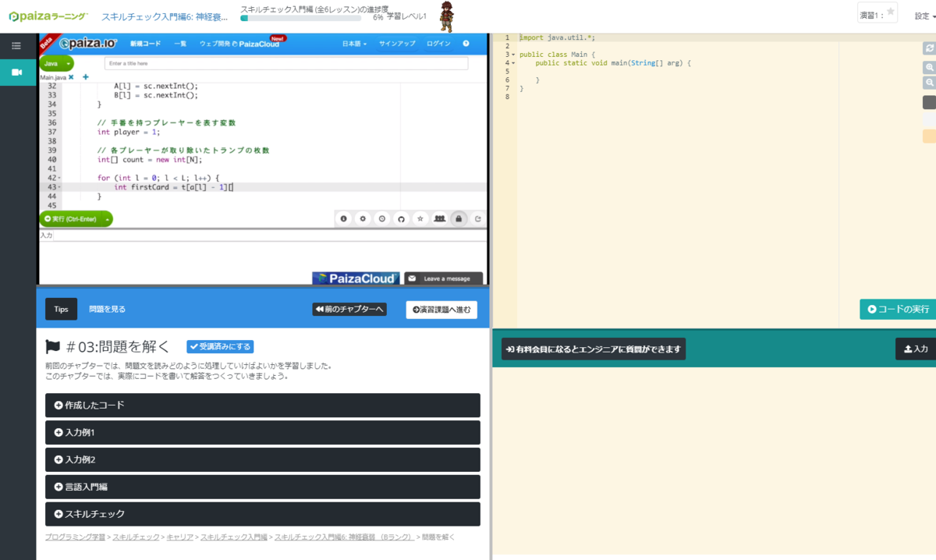Screen dimensions: 936x560
Task: Collapse the code fold arrow on line 3
Action: click(x=513, y=54)
